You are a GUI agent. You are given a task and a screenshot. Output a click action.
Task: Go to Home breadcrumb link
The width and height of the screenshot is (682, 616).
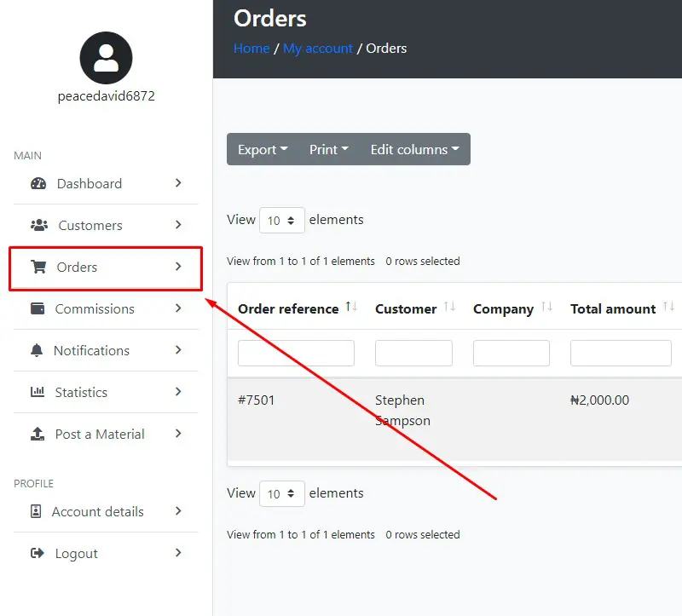click(251, 49)
